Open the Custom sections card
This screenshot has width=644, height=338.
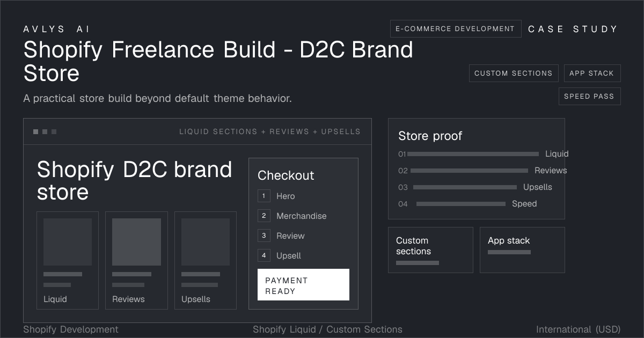tap(430, 250)
